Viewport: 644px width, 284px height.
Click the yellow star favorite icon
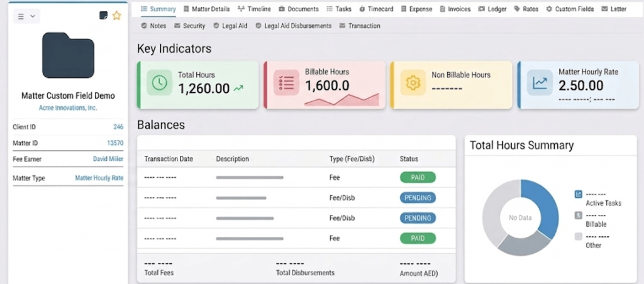pyautogui.click(x=116, y=16)
